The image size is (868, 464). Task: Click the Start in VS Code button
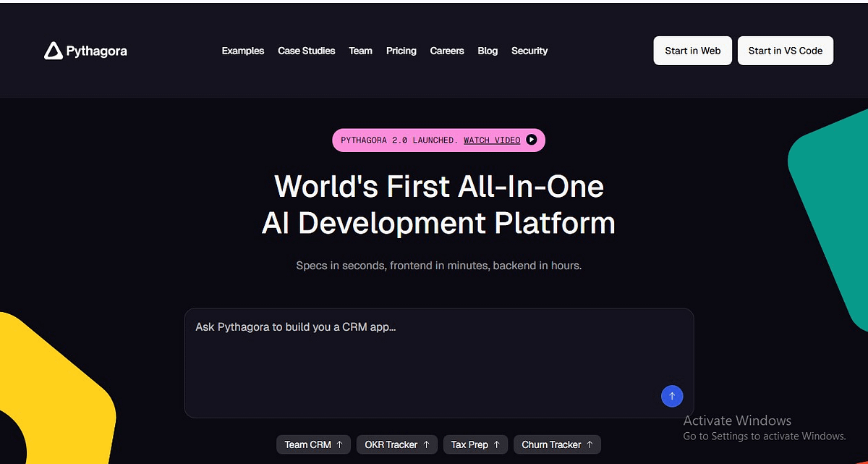pyautogui.click(x=786, y=51)
